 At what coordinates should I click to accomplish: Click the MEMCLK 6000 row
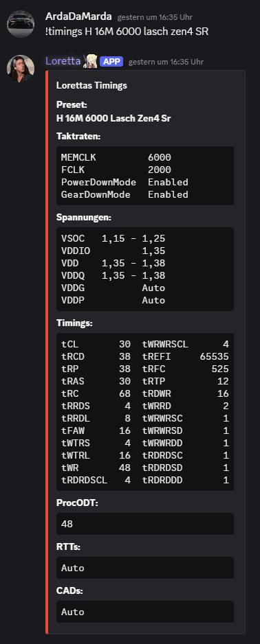116,158
